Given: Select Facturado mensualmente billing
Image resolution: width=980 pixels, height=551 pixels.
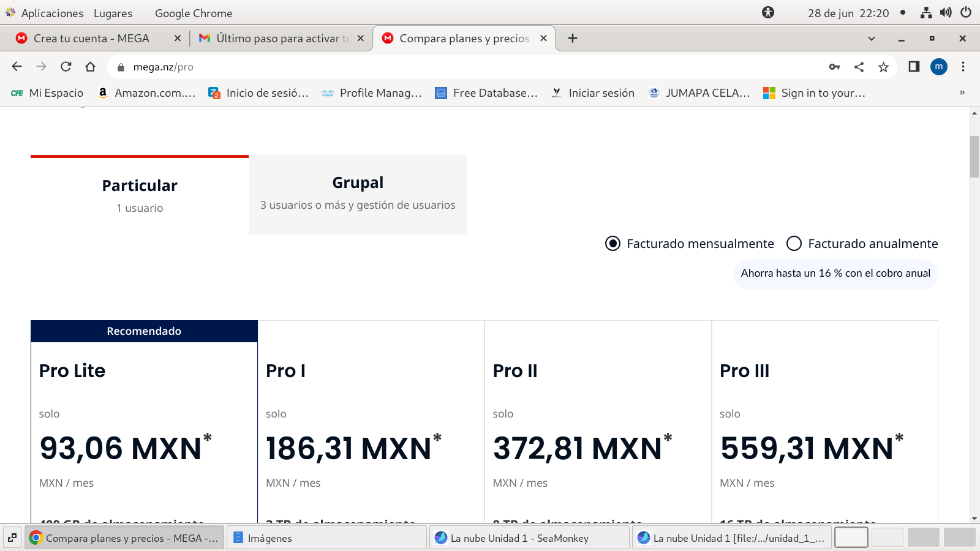Looking at the screenshot, I should tap(613, 244).
